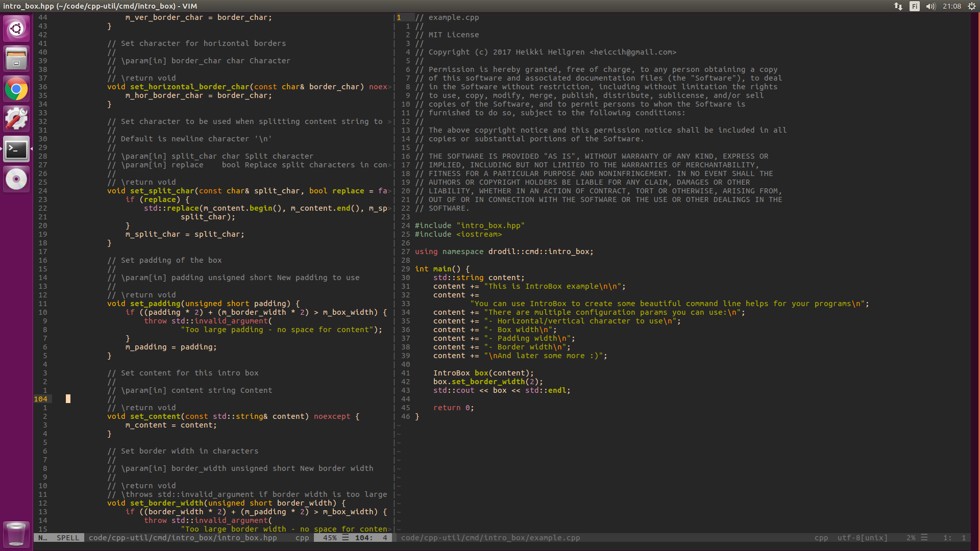
Task: Click the intro_box.hpp file path label
Action: [183, 537]
